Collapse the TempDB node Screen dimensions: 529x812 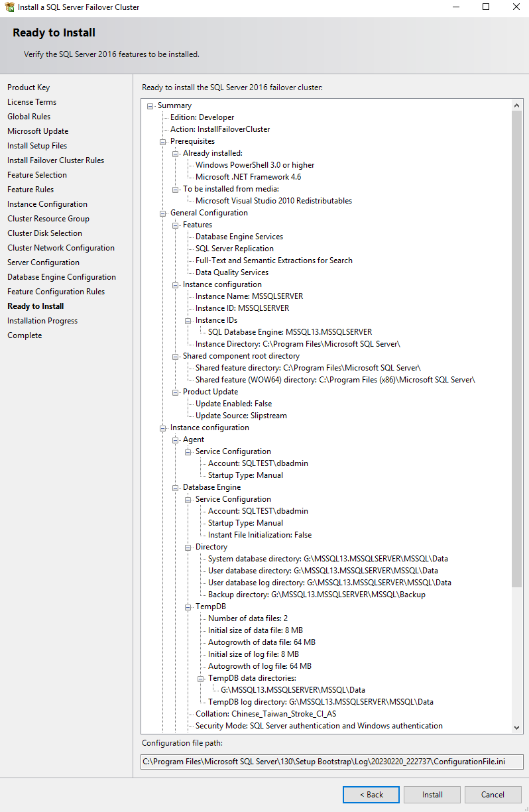point(188,607)
